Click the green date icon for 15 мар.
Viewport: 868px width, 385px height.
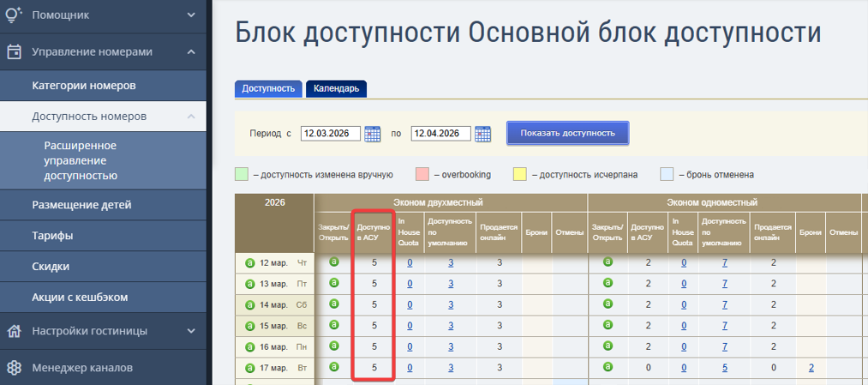click(249, 327)
